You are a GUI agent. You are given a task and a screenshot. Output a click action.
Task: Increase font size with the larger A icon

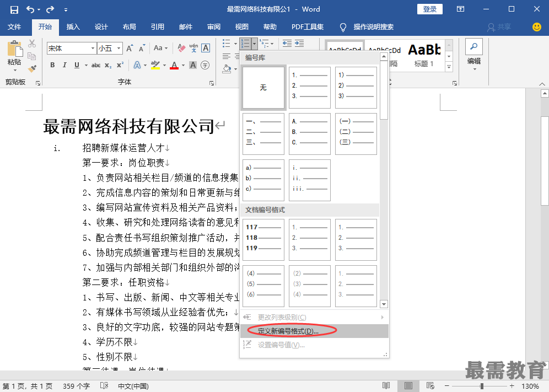click(x=130, y=48)
